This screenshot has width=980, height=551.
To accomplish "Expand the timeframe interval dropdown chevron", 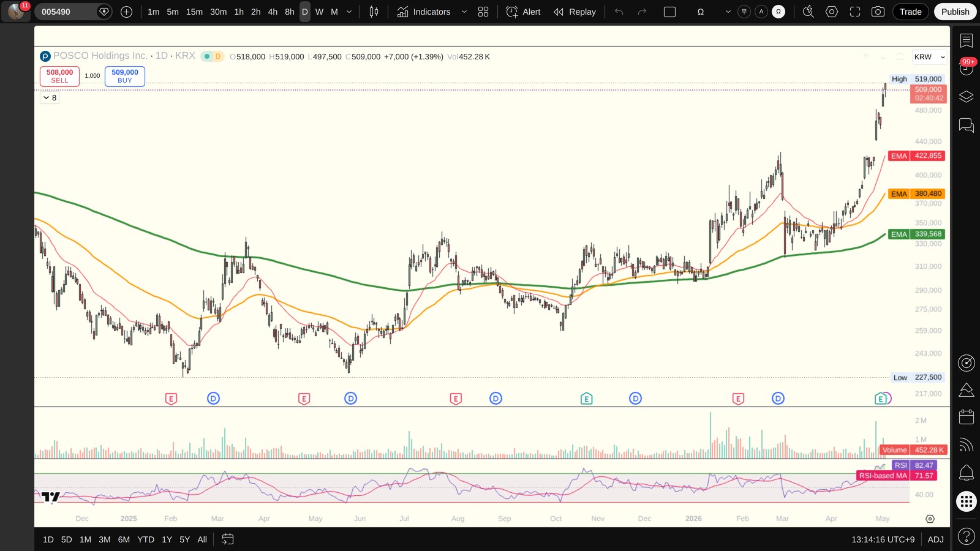I will (349, 12).
